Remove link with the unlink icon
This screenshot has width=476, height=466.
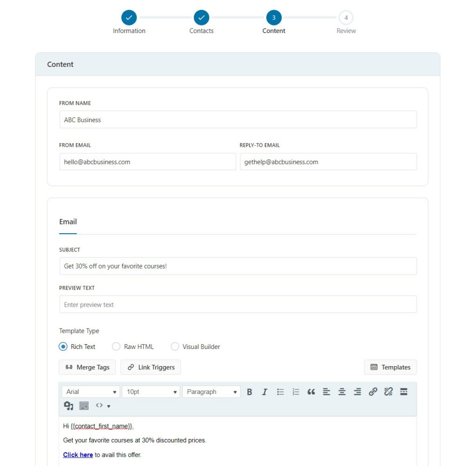coord(388,392)
